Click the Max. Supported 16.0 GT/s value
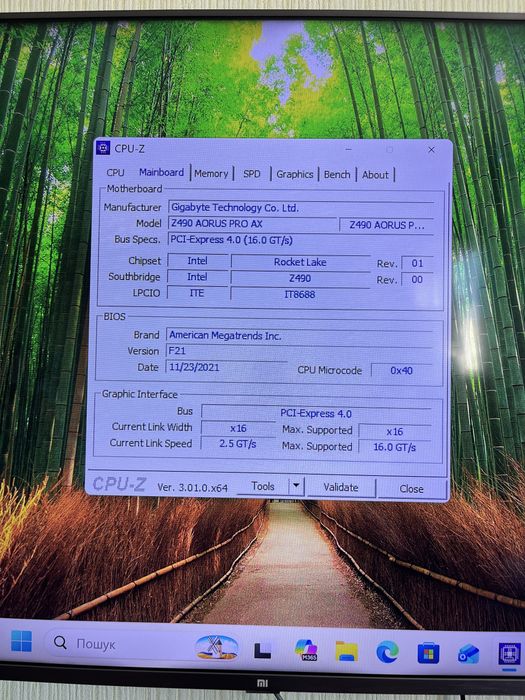 coord(395,447)
